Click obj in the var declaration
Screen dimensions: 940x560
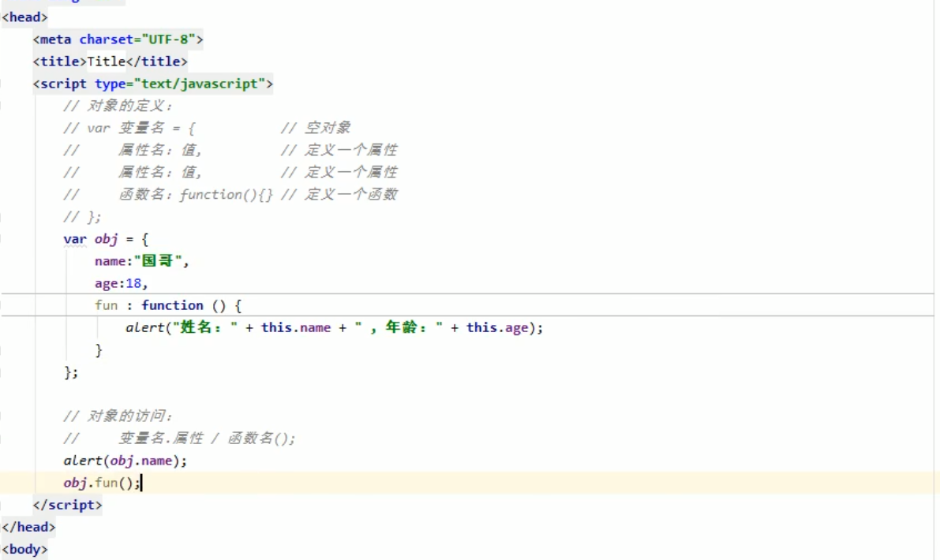(106, 239)
